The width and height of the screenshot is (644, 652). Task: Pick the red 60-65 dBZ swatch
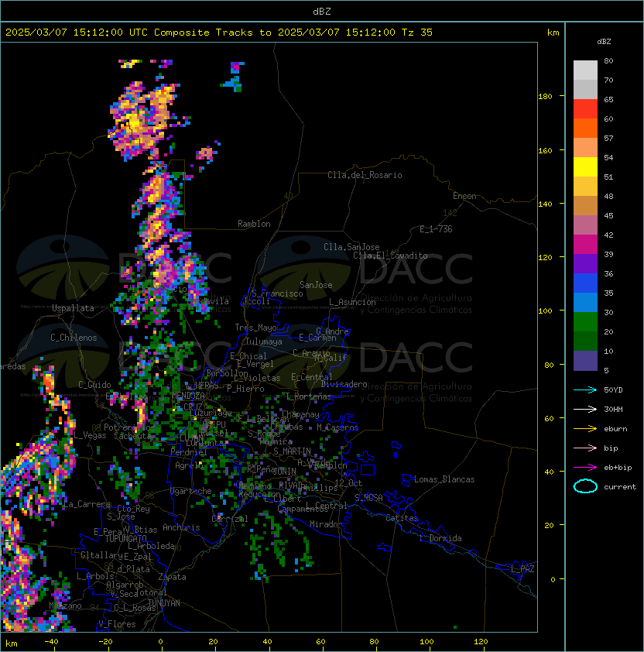point(585,109)
